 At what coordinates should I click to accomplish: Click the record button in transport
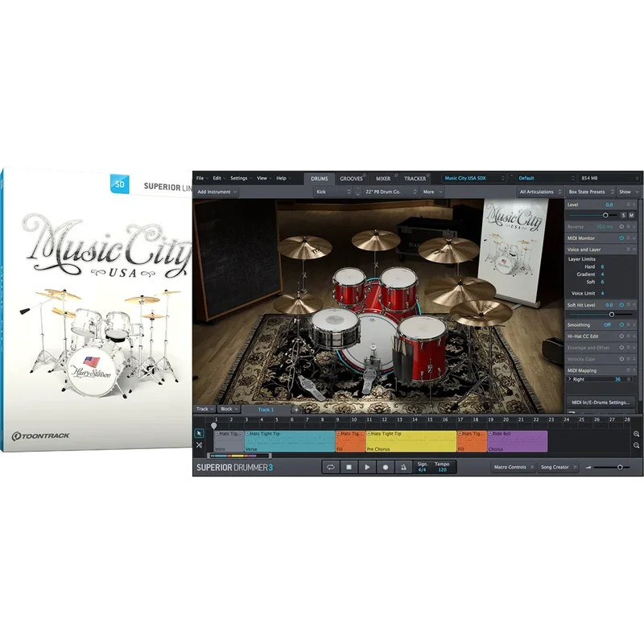pyautogui.click(x=386, y=467)
